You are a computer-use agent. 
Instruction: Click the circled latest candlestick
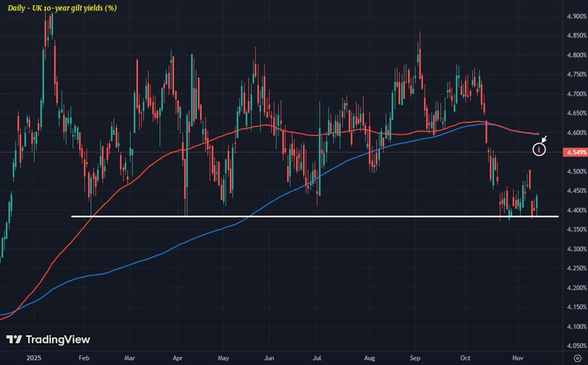pyautogui.click(x=539, y=150)
